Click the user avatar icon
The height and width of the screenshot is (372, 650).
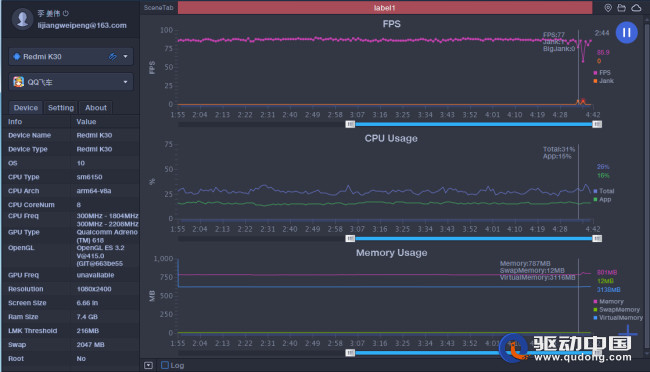pos(22,19)
